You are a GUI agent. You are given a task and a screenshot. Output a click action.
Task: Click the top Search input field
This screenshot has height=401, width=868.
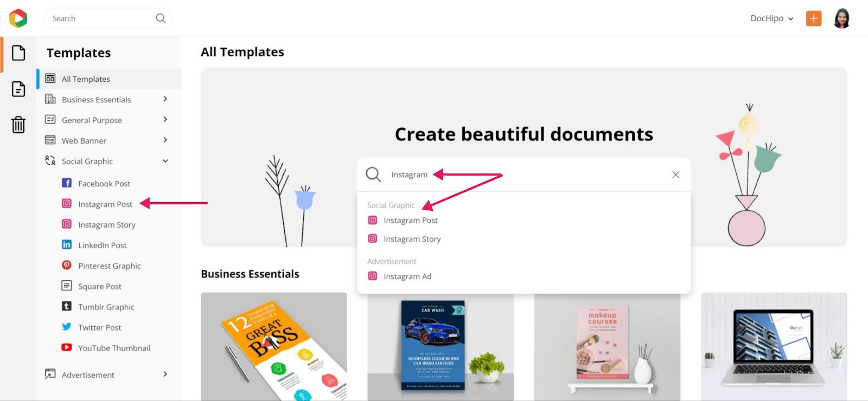[108, 18]
